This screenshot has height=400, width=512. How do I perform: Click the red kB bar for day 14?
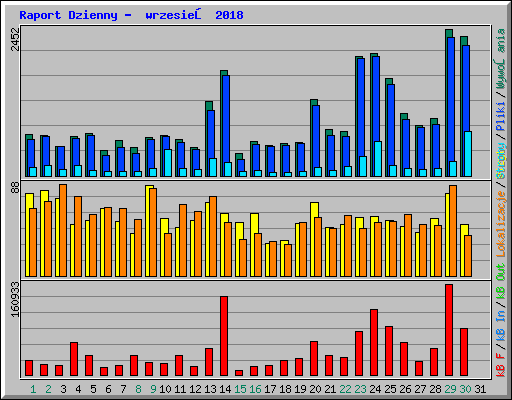pyautogui.click(x=224, y=336)
